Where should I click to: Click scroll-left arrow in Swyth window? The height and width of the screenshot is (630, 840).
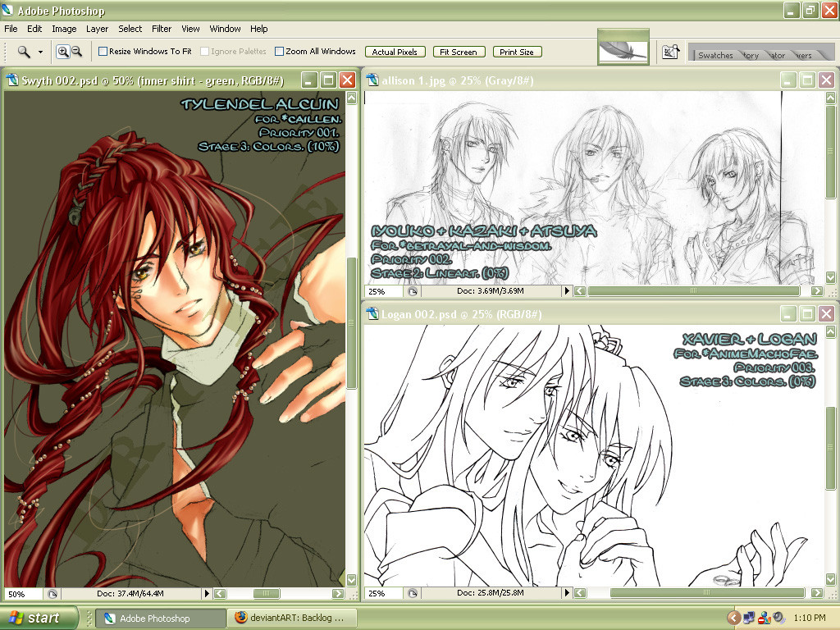point(220,594)
